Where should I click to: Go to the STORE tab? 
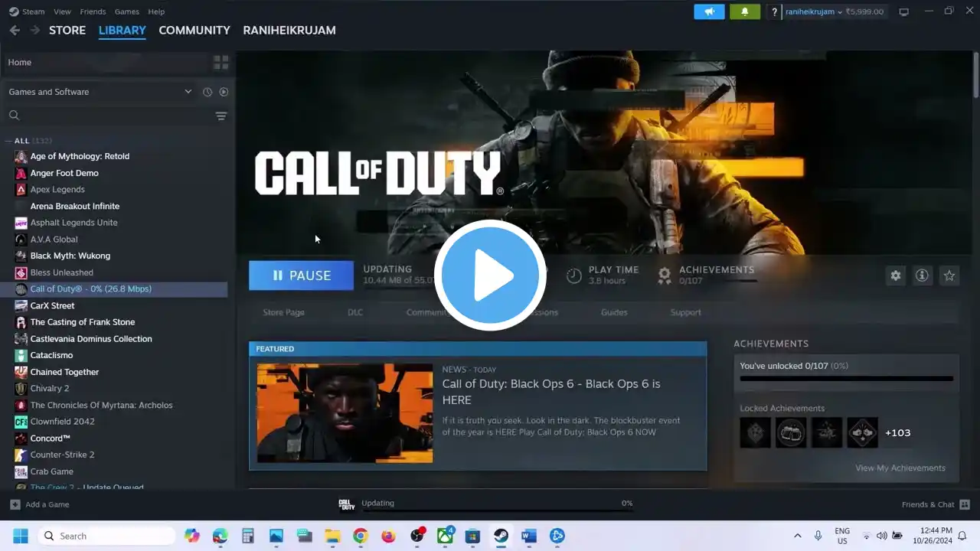point(67,30)
